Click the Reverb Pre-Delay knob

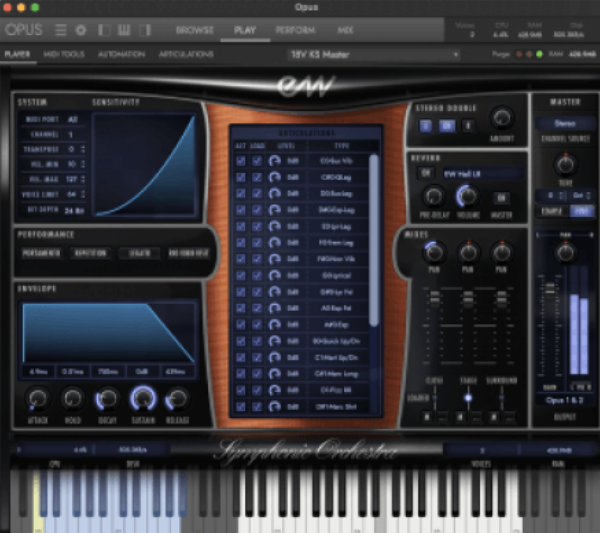434,196
